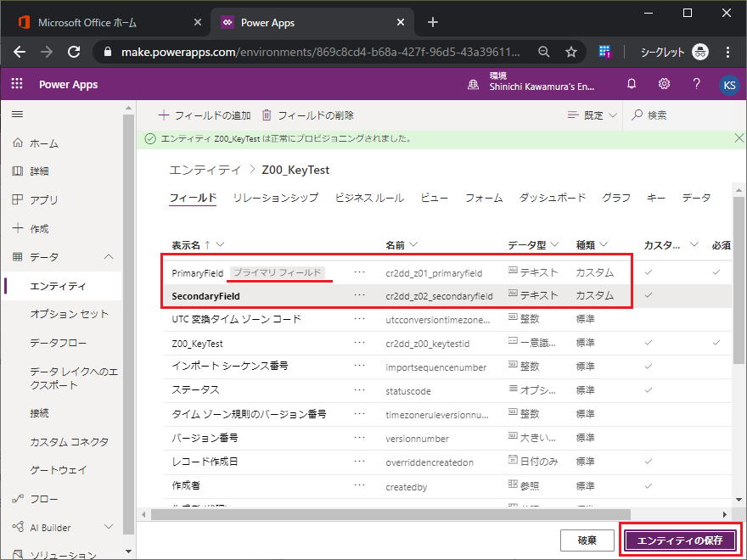
Task: Open カスタム コネクタ in the sidebar
Action: click(69, 442)
